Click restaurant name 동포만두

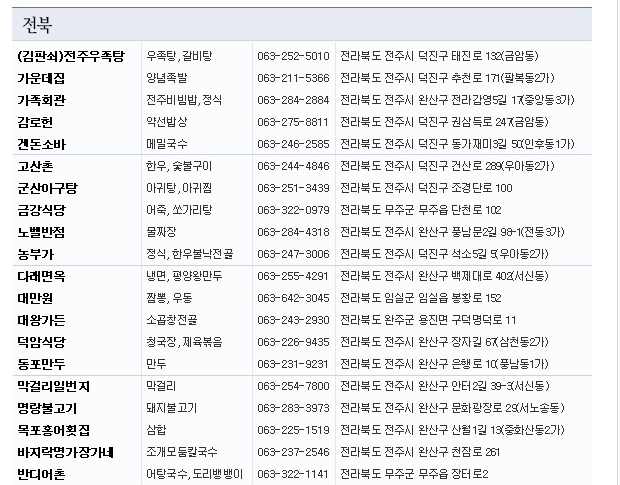(41, 364)
